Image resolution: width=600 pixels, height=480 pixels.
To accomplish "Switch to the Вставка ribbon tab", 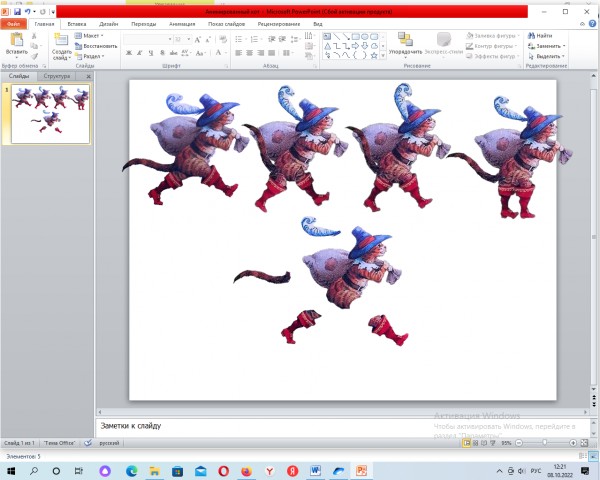I will tap(77, 24).
